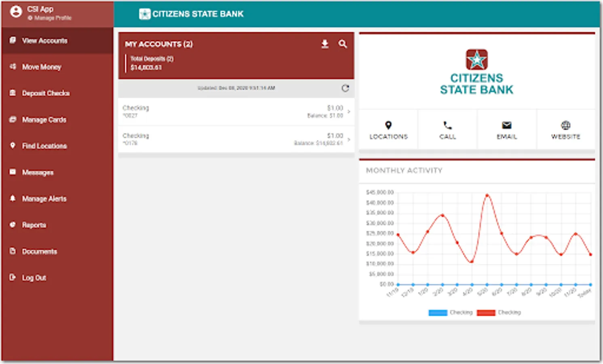Click the CALL phone icon

coord(447,125)
